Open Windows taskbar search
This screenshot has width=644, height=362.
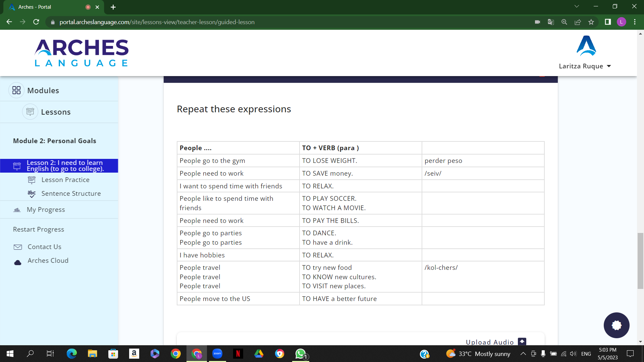30,354
